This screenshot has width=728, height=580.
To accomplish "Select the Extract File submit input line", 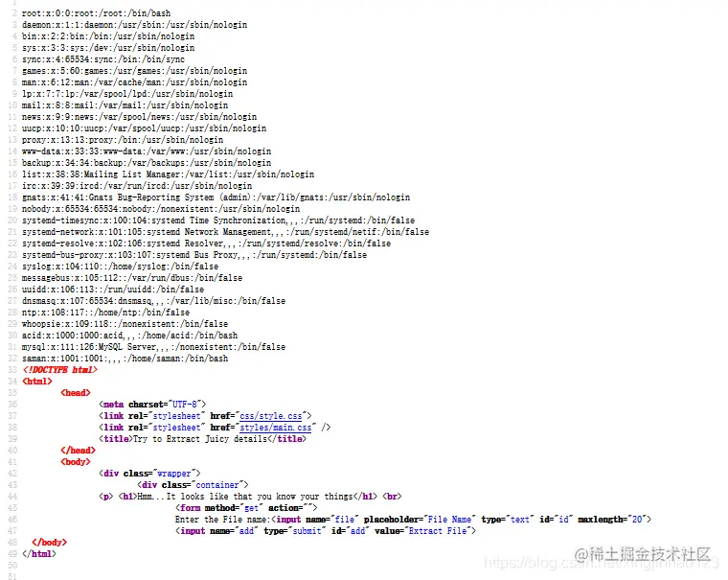I will (326, 531).
